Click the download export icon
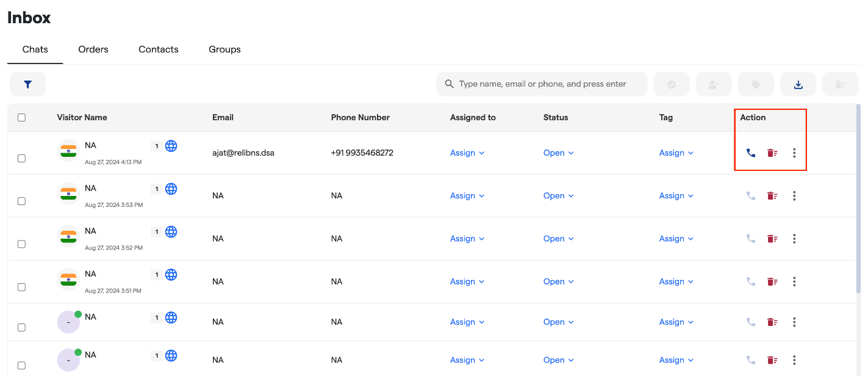The image size is (868, 376). point(798,84)
